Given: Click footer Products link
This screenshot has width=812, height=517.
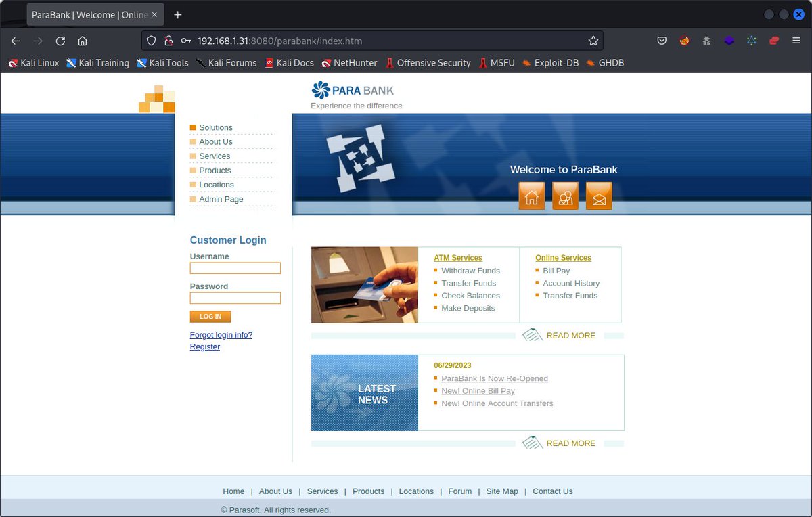Looking at the screenshot, I should click(368, 491).
